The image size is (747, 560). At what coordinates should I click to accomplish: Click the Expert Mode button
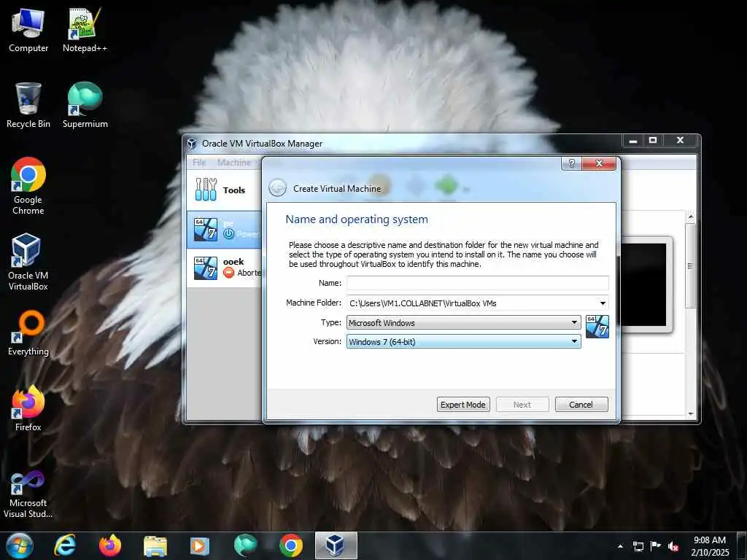point(463,404)
